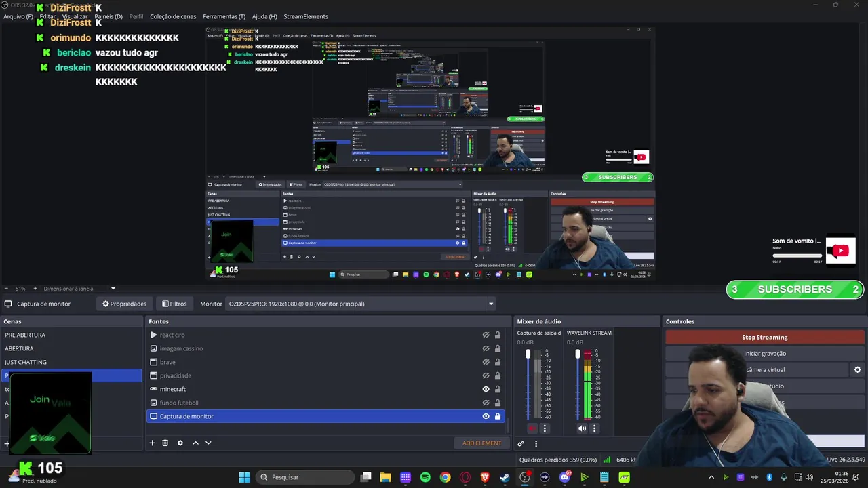The image size is (868, 488).
Task: Move source up with the up arrow
Action: point(195,443)
